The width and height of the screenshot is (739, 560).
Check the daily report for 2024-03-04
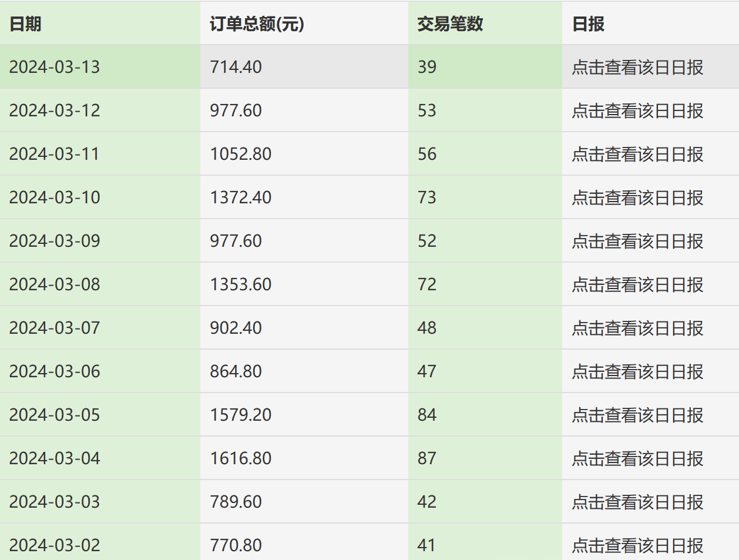point(637,458)
